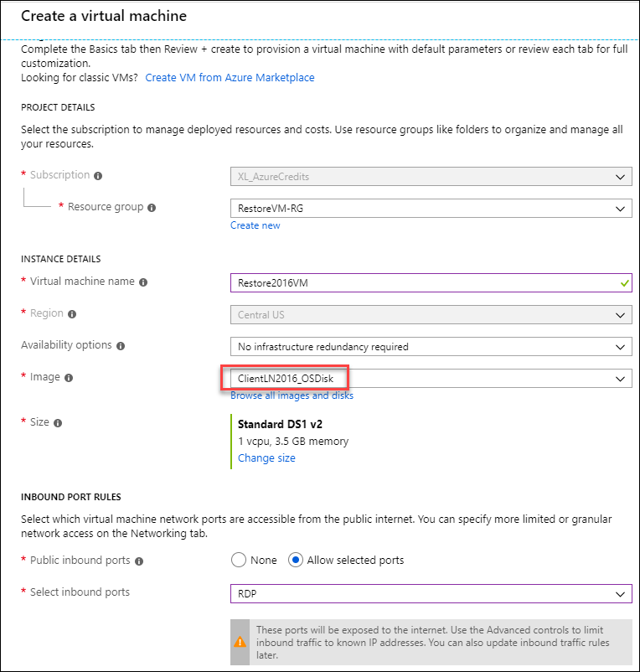Viewport: 640px width, 672px height.
Task: Click into the Virtual machine name field
Action: click(x=431, y=283)
